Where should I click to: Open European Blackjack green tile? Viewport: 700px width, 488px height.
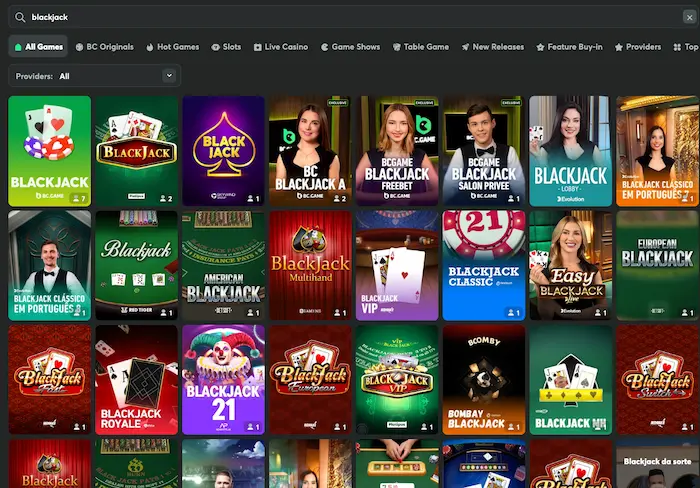pos(658,266)
